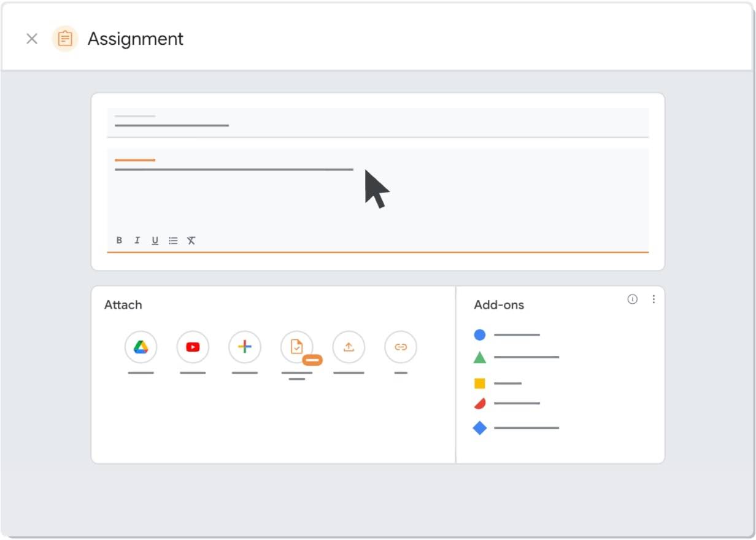Toggle underline formatting in instructions
The height and width of the screenshot is (540, 756).
[155, 241]
